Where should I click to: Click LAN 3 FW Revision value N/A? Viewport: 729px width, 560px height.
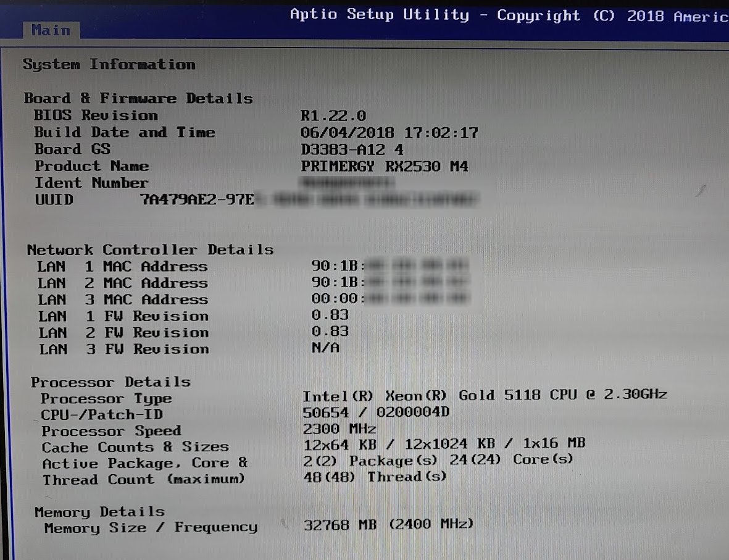325,348
